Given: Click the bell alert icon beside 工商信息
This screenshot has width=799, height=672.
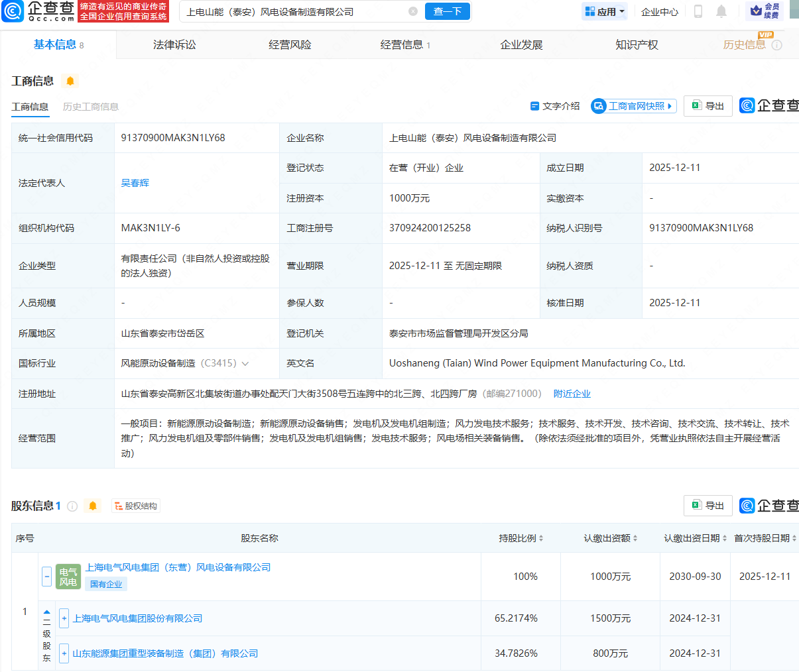Looking at the screenshot, I should [71, 81].
